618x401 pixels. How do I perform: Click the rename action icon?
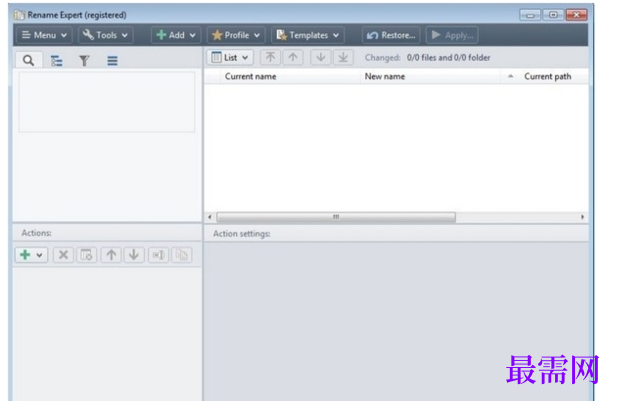coord(158,255)
